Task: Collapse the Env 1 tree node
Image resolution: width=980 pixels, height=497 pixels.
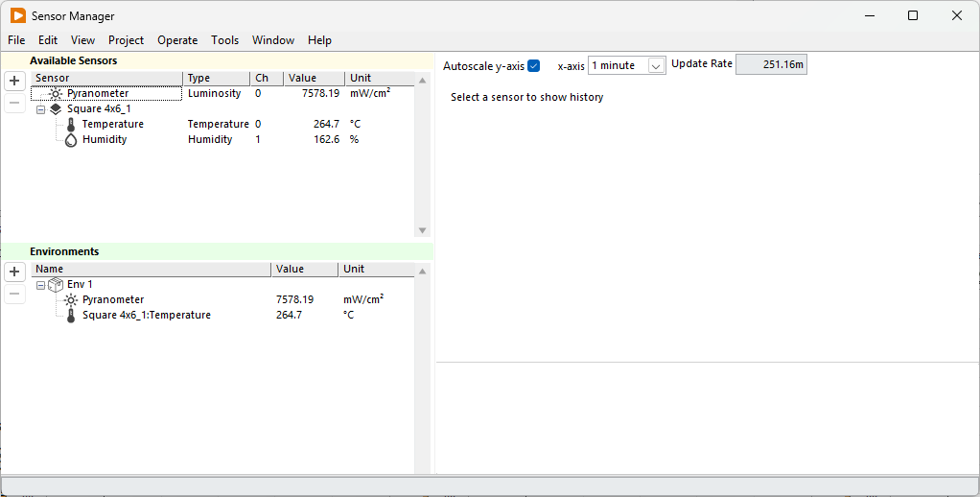Action: pos(40,285)
